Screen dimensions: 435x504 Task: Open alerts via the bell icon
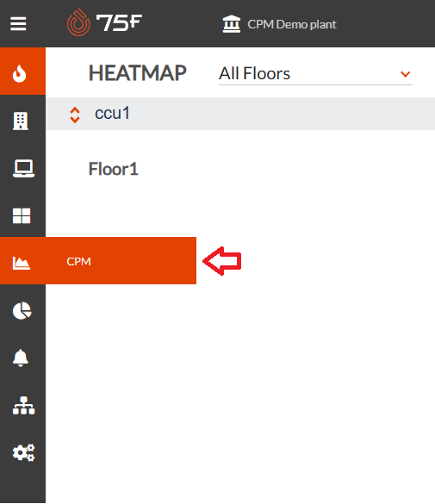tap(21, 358)
